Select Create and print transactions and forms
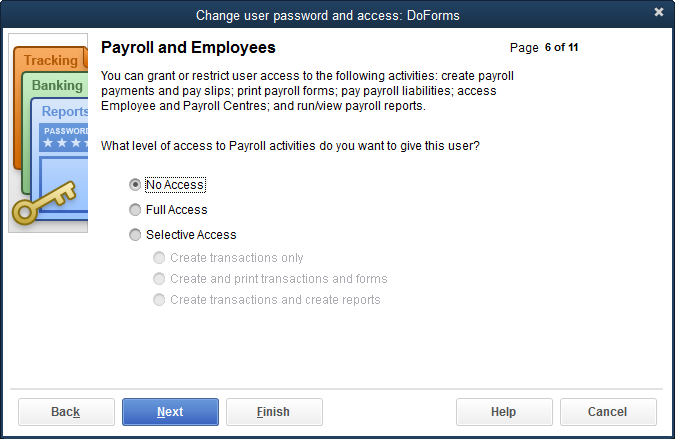 click(x=159, y=279)
